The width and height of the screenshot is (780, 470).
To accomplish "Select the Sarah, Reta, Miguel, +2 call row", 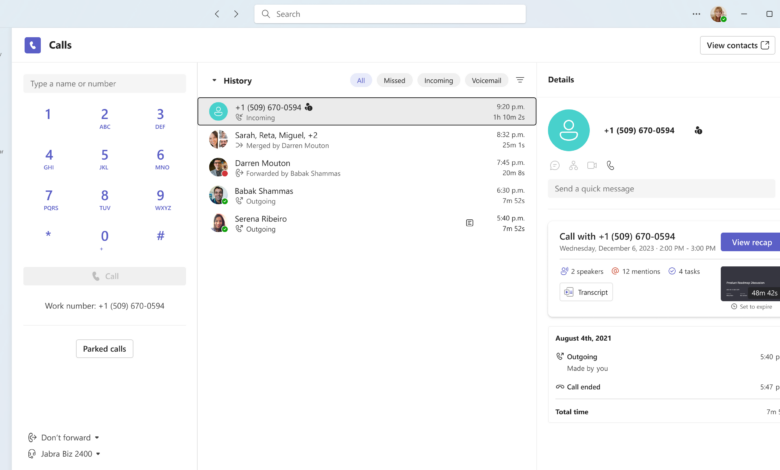I will (x=367, y=139).
